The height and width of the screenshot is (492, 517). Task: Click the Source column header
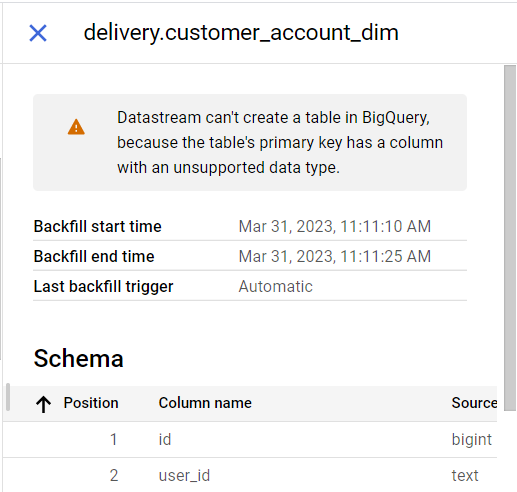[x=474, y=403]
